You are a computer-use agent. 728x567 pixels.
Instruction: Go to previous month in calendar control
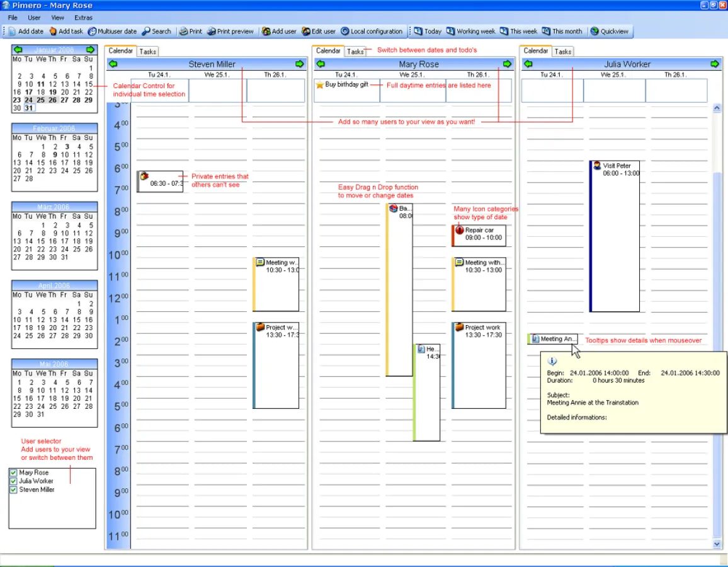(x=18, y=50)
